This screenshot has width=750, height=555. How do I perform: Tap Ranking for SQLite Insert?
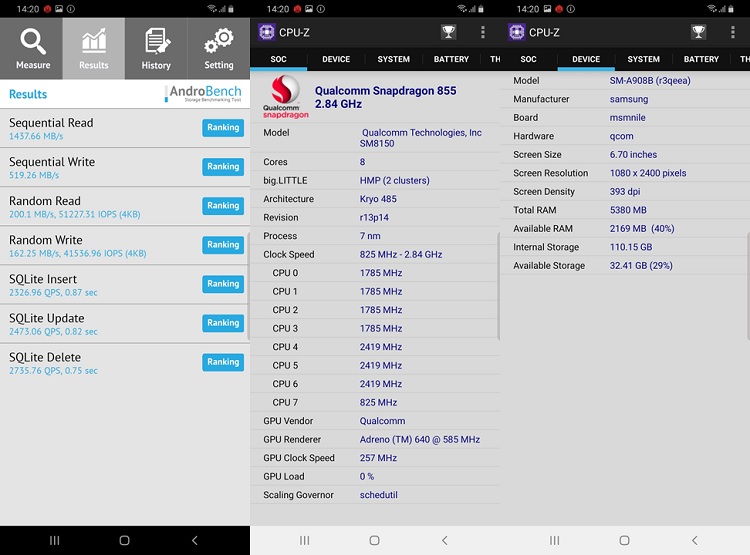[223, 284]
